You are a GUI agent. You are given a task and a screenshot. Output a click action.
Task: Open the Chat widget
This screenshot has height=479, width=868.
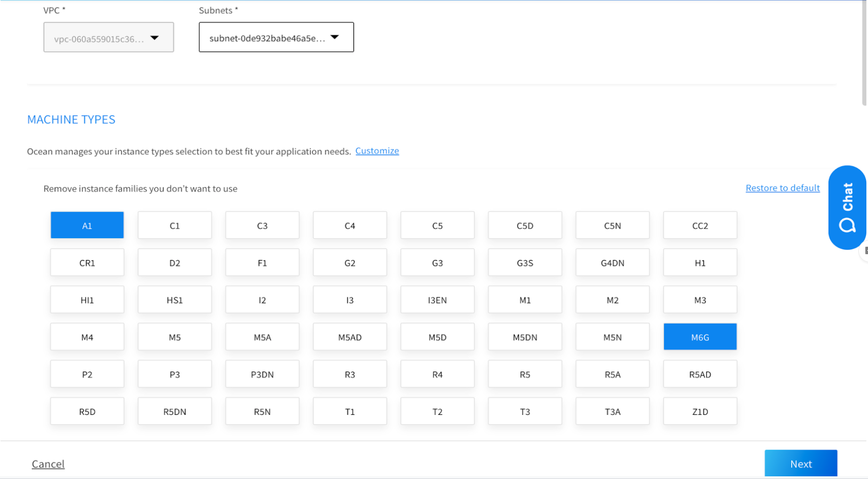pos(847,207)
